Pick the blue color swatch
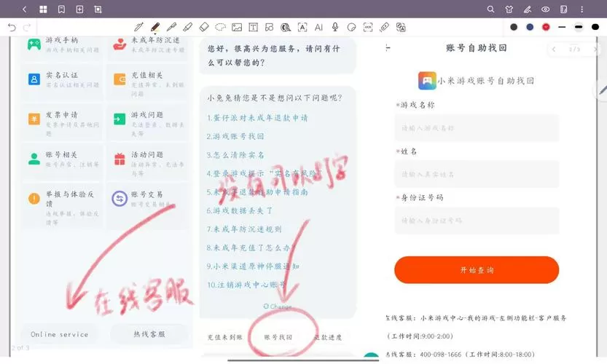The width and height of the screenshot is (607, 364). [x=530, y=27]
